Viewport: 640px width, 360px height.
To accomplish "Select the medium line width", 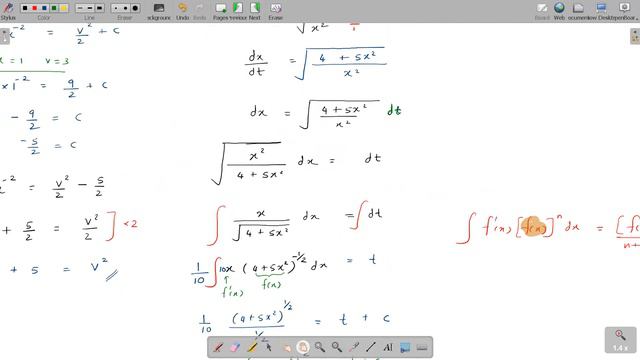I will (x=90, y=8).
